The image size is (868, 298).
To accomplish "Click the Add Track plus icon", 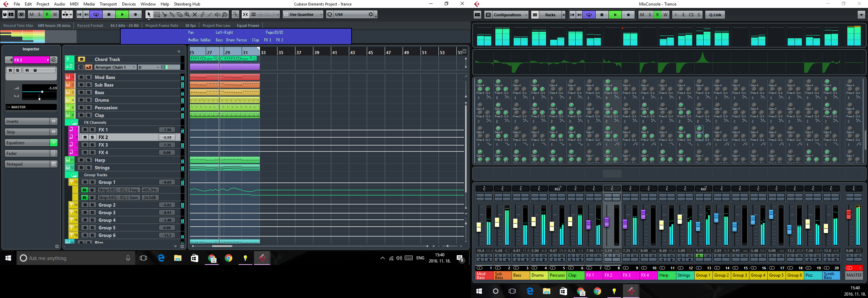I will point(179,51).
